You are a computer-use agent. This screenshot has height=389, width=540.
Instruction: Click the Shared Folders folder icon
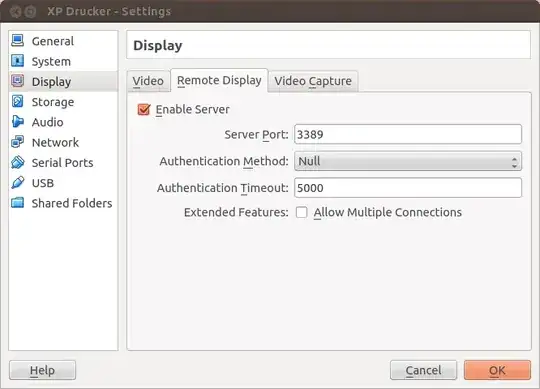point(18,203)
